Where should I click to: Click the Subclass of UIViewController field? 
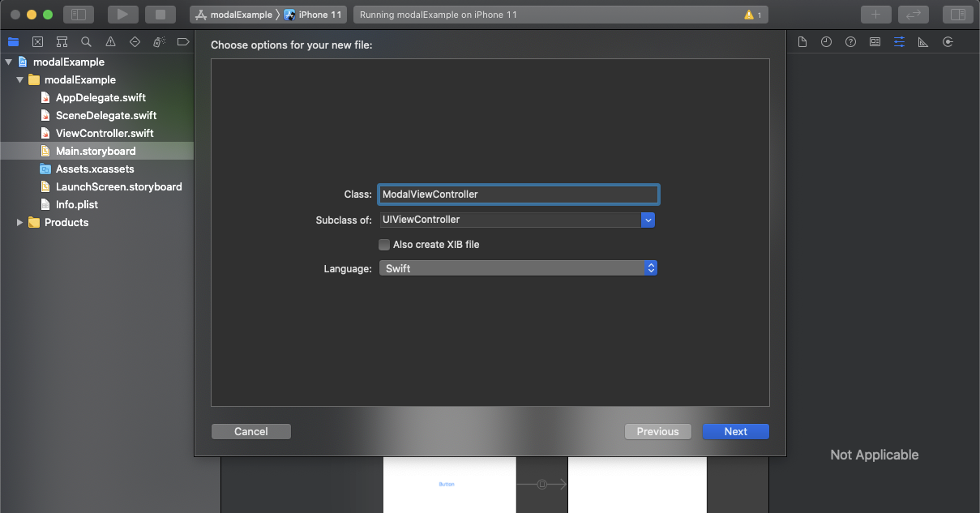coord(510,220)
